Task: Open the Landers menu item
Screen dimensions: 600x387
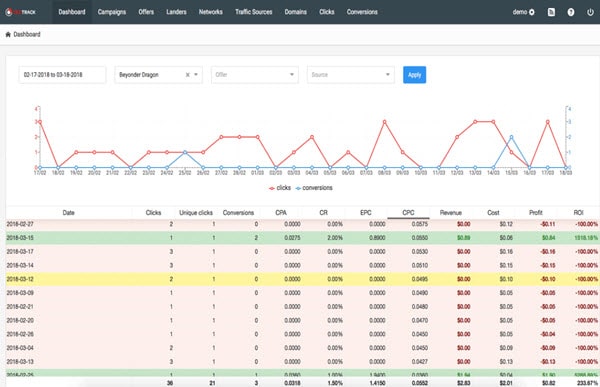Action: click(176, 12)
